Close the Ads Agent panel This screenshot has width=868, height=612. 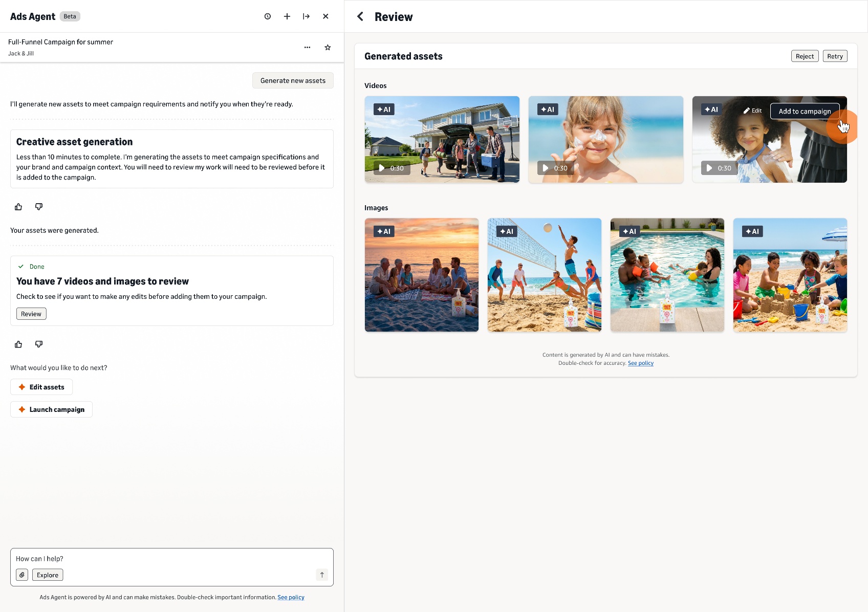[325, 16]
